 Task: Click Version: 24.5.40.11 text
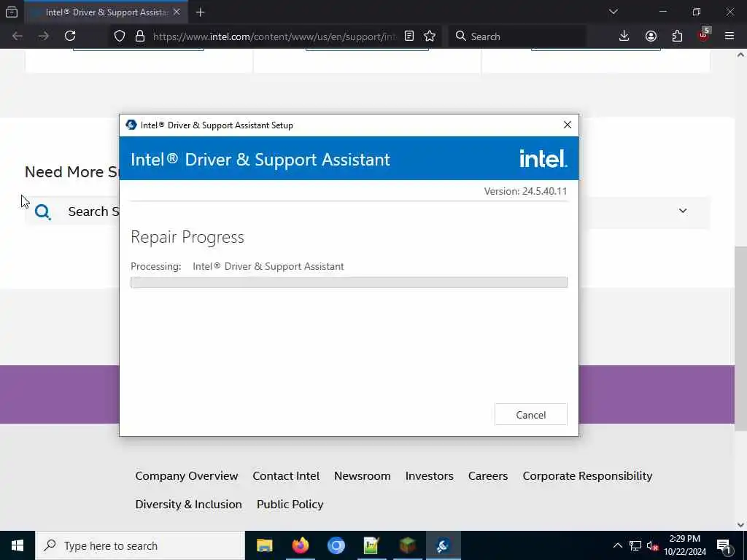(525, 191)
